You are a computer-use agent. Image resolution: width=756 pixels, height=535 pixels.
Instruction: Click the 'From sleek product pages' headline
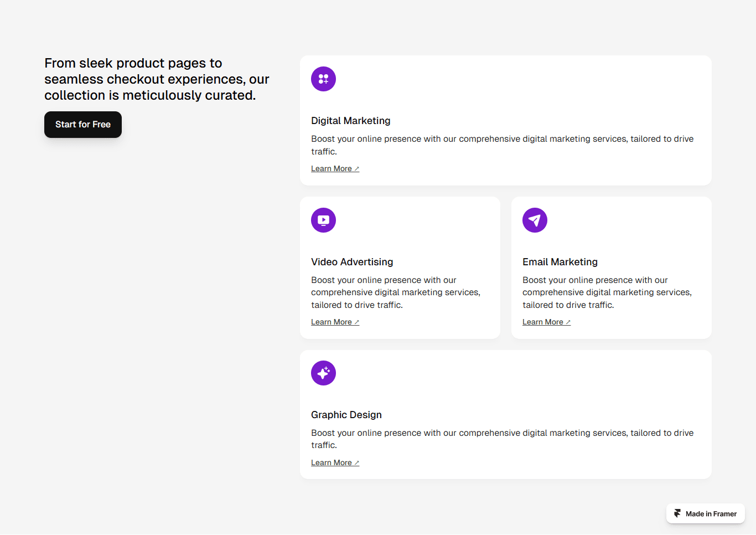[x=157, y=79]
